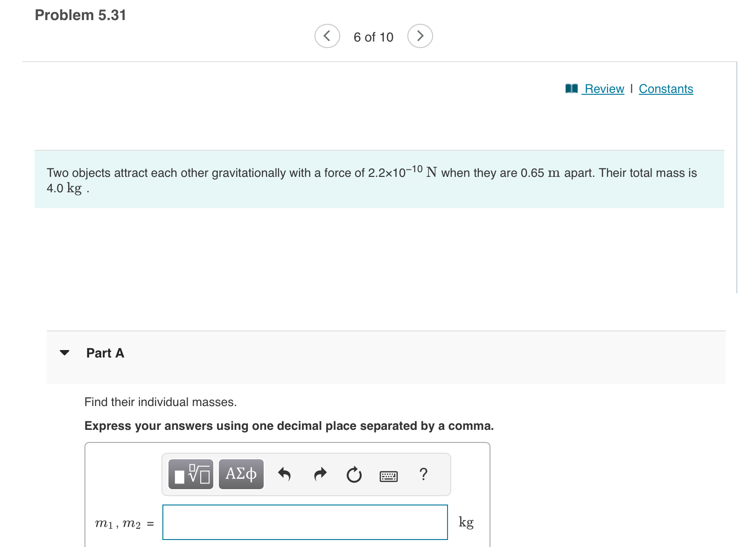Go to previous problem with left chevron
The width and height of the screenshot is (756, 547).
tap(327, 35)
